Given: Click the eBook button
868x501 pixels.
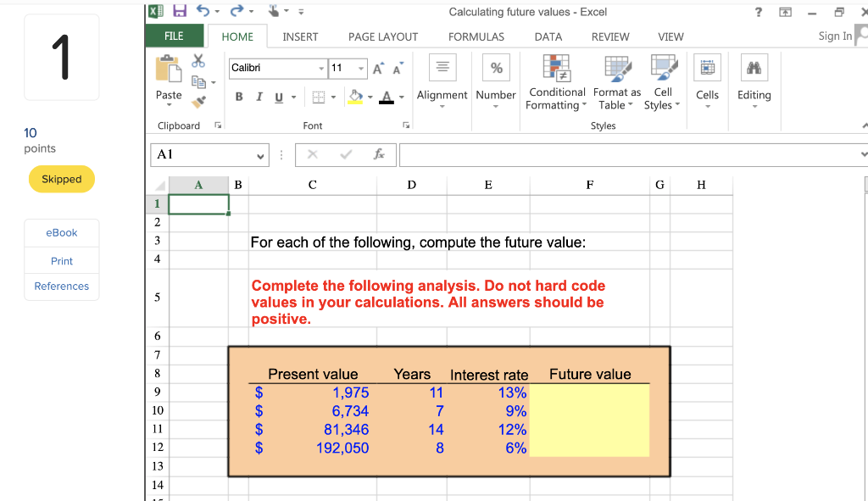Looking at the screenshot, I should pos(61,232).
